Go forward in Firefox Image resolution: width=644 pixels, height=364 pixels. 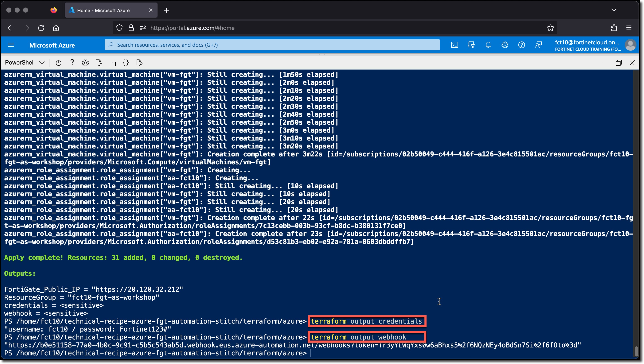[x=26, y=28]
